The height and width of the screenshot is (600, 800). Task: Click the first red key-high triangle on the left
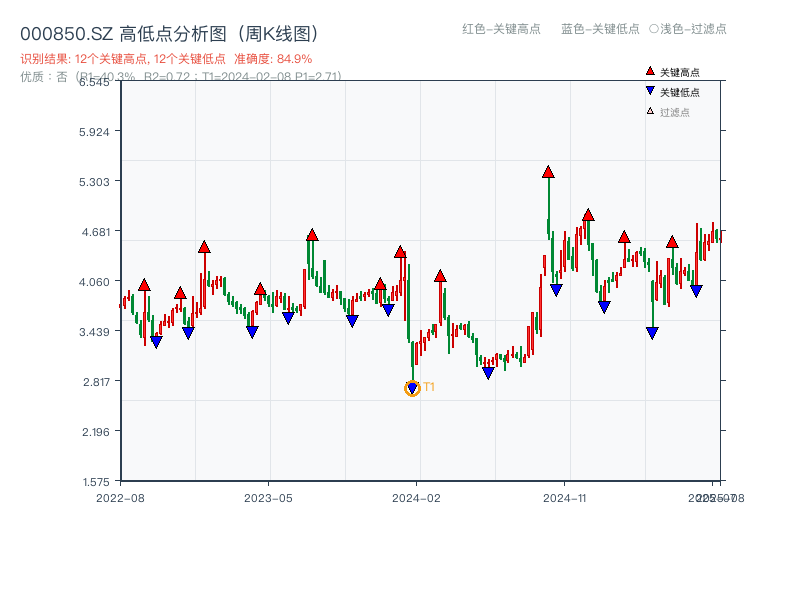144,285
